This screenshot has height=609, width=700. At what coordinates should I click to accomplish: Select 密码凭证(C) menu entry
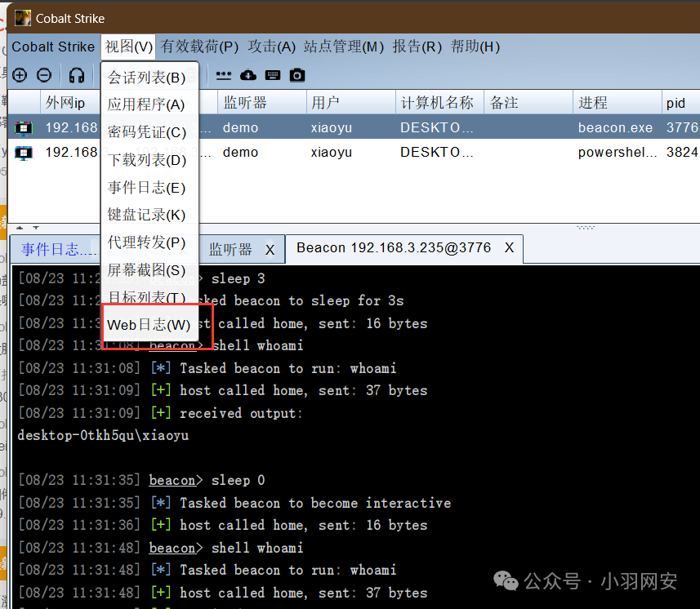[x=150, y=132]
